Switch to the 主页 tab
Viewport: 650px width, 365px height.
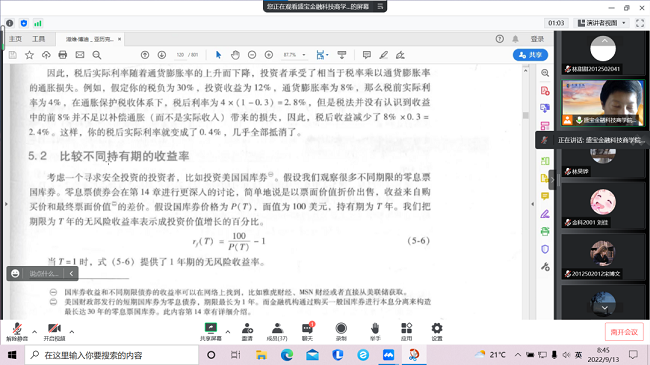point(15,39)
